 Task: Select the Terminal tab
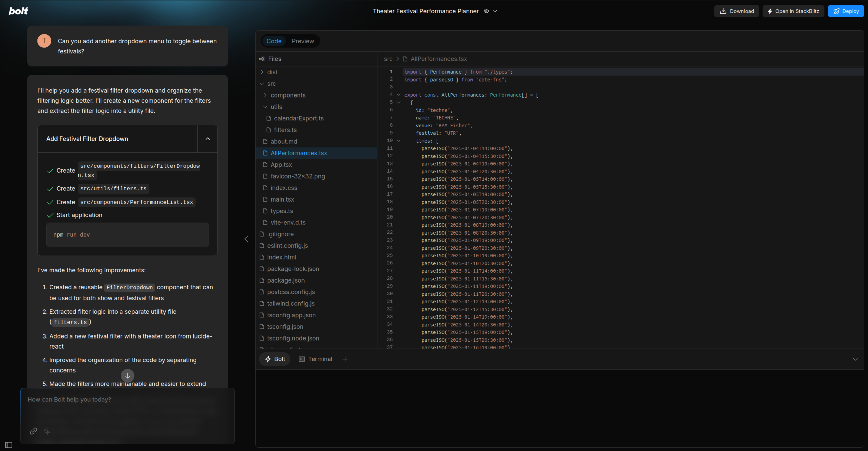(x=315, y=359)
